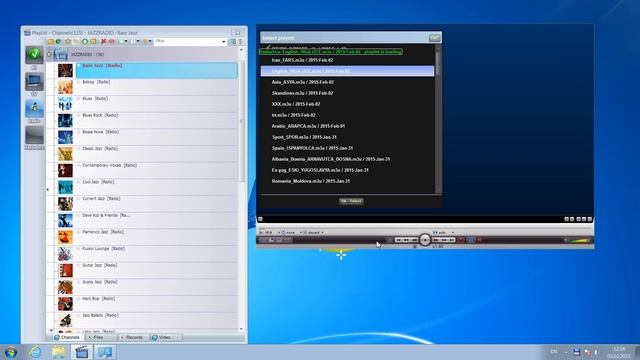Click inside the Filter input field
This screenshot has width=640, height=360.
pos(188,42)
